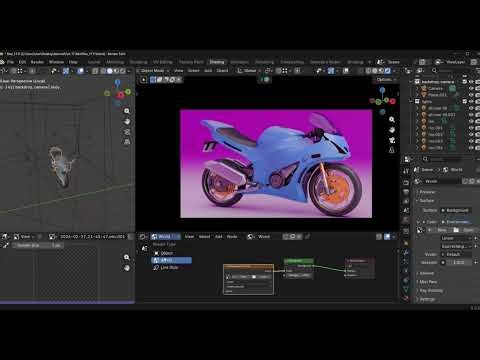Click the outliner search field
The image size is (480, 360).
tap(450, 71)
